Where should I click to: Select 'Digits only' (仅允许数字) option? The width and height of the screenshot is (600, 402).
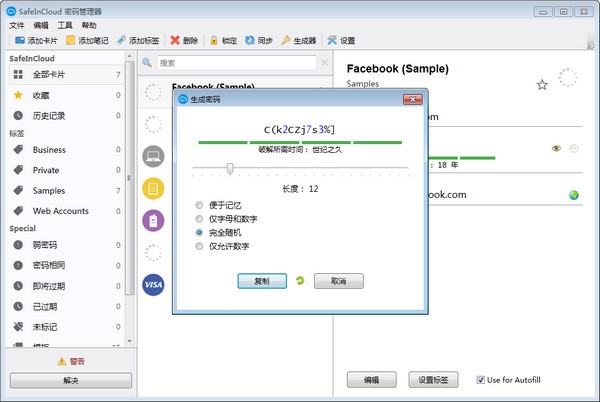pos(199,246)
